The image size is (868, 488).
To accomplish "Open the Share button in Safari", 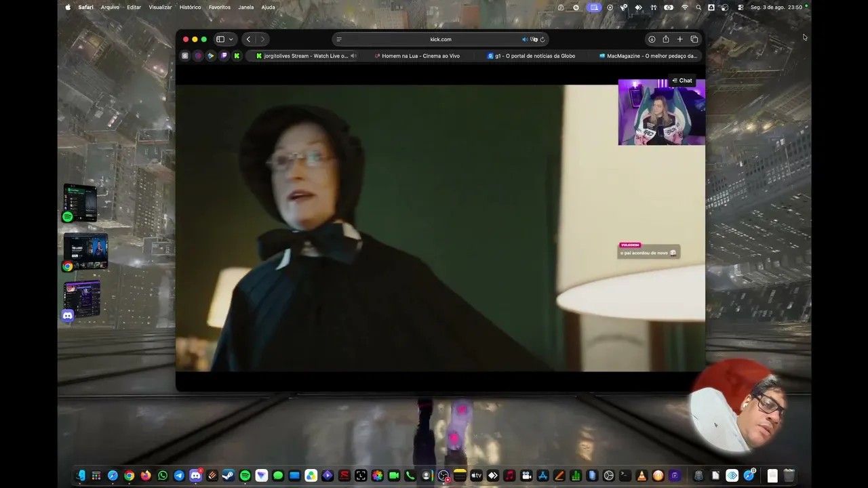I will (666, 39).
